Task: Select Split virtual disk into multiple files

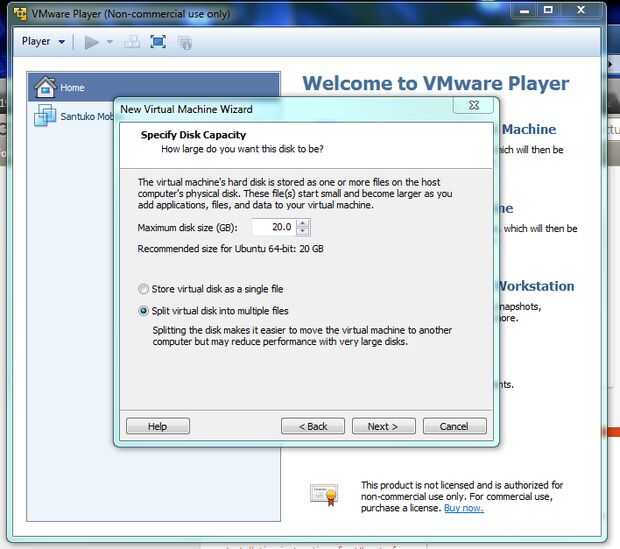Action: (x=213, y=311)
